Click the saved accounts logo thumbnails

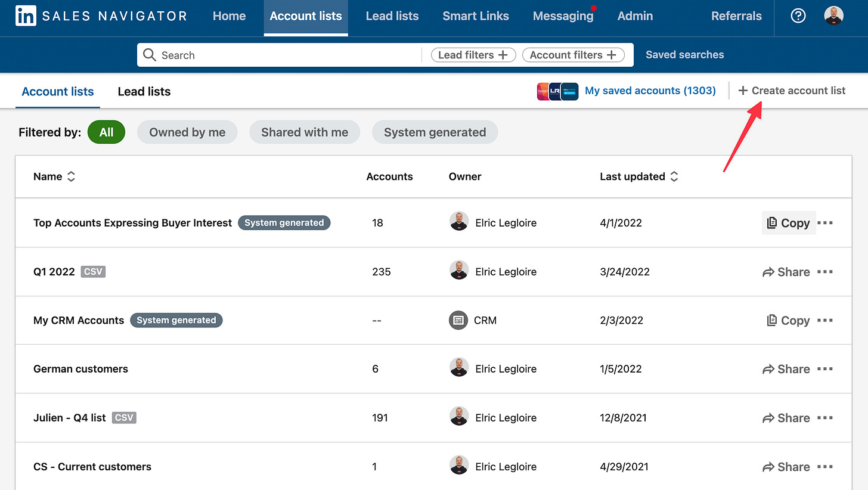click(x=558, y=91)
